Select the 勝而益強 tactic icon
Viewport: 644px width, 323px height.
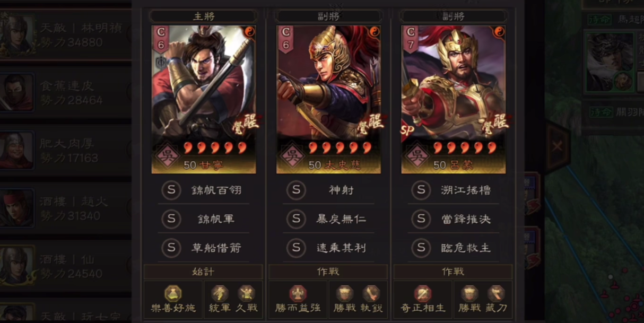298,294
